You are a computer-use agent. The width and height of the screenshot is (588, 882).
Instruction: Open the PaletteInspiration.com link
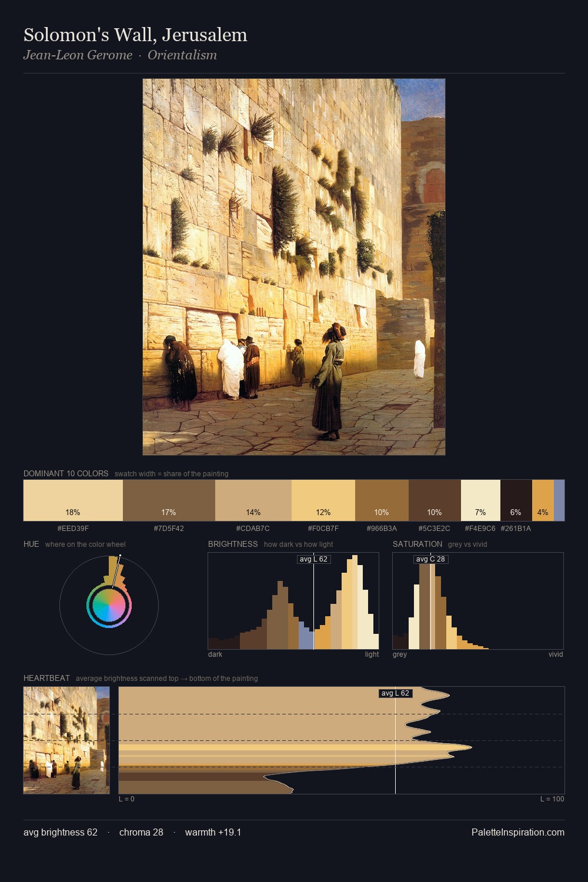[x=518, y=832]
